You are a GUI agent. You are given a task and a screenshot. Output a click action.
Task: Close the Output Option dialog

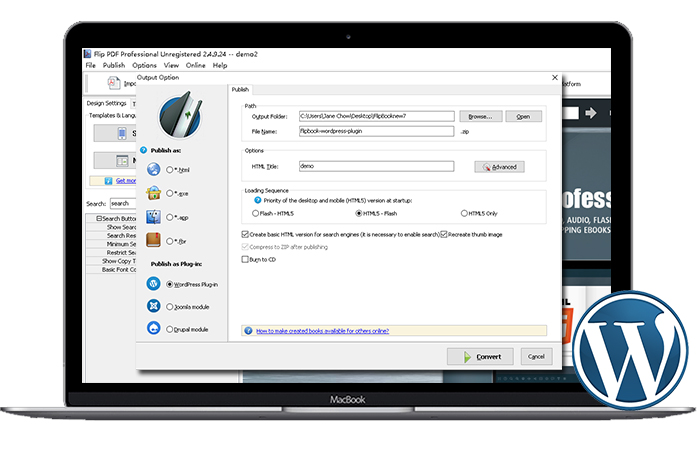(555, 77)
